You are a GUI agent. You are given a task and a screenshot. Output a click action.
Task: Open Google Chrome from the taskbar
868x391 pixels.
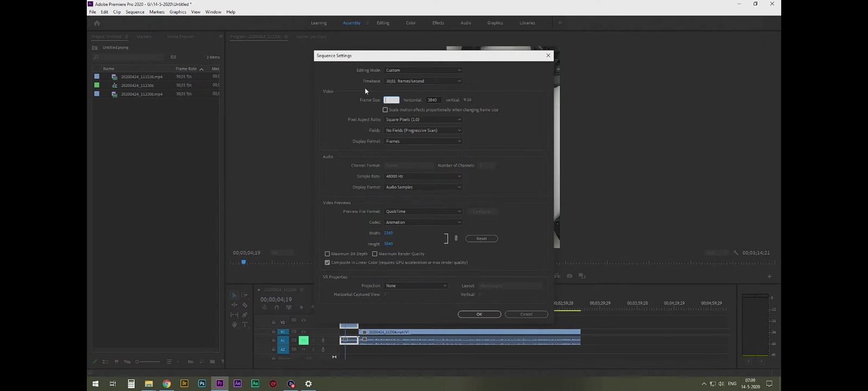coord(167,383)
